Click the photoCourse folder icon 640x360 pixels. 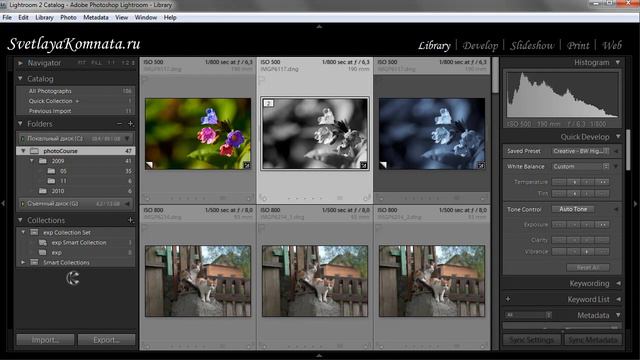point(34,151)
